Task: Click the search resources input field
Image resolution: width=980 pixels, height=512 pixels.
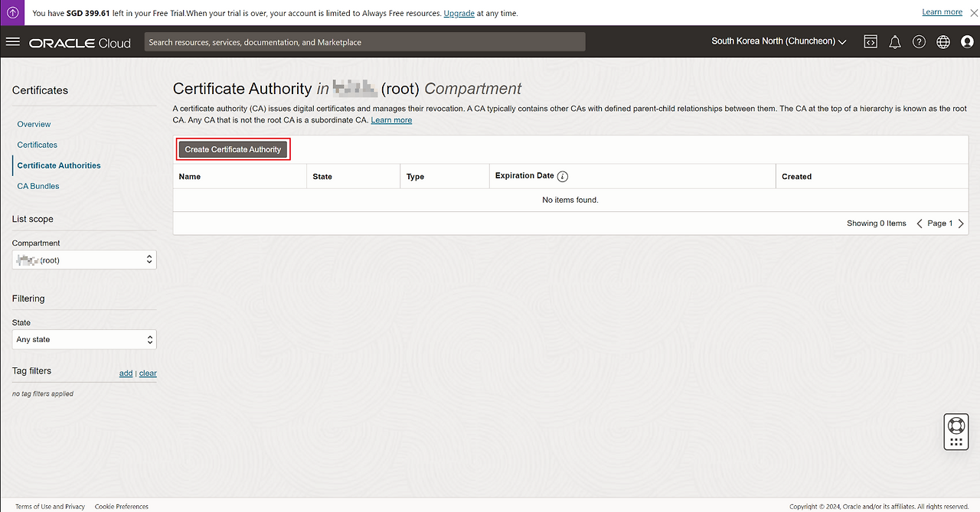Action: (x=364, y=42)
